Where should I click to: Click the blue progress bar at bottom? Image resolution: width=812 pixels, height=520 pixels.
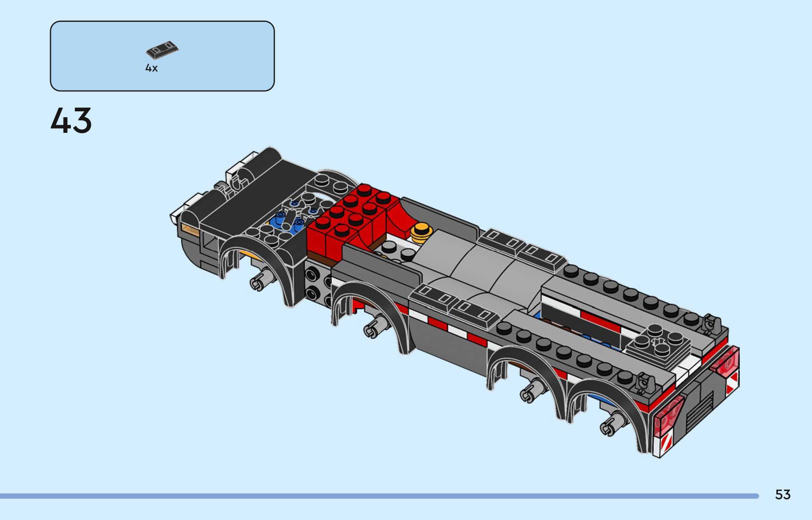[379, 496]
